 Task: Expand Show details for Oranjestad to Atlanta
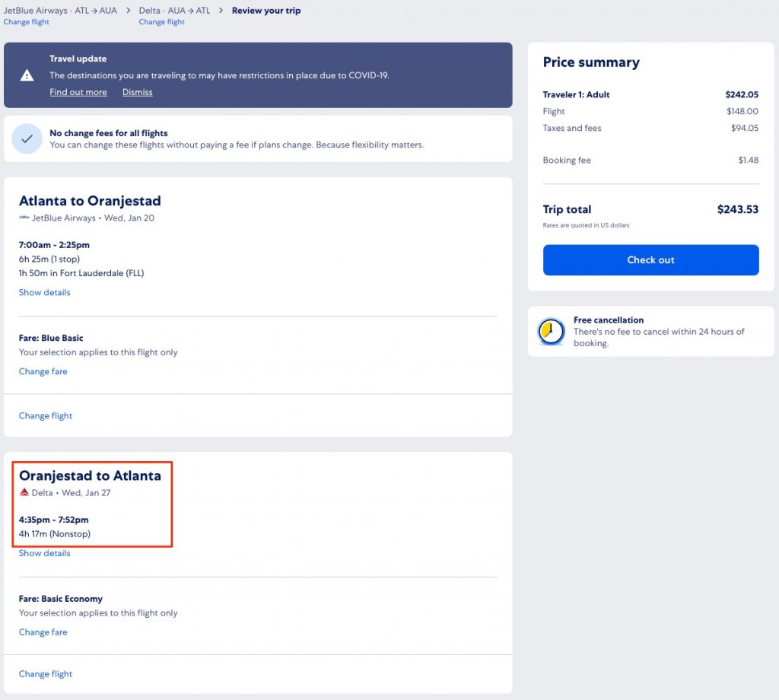[44, 553]
